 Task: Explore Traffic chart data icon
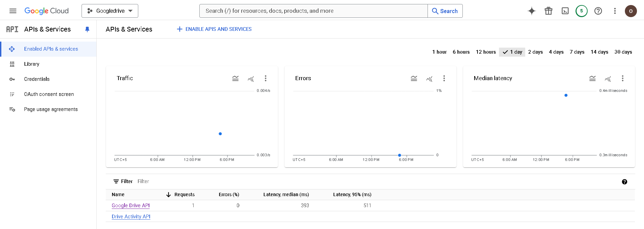[x=251, y=78]
